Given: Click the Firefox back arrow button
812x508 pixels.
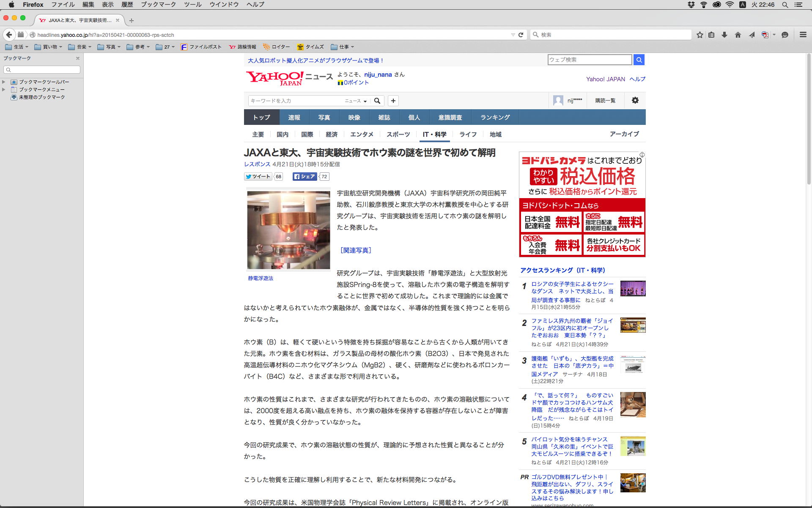Looking at the screenshot, I should pyautogui.click(x=9, y=35).
